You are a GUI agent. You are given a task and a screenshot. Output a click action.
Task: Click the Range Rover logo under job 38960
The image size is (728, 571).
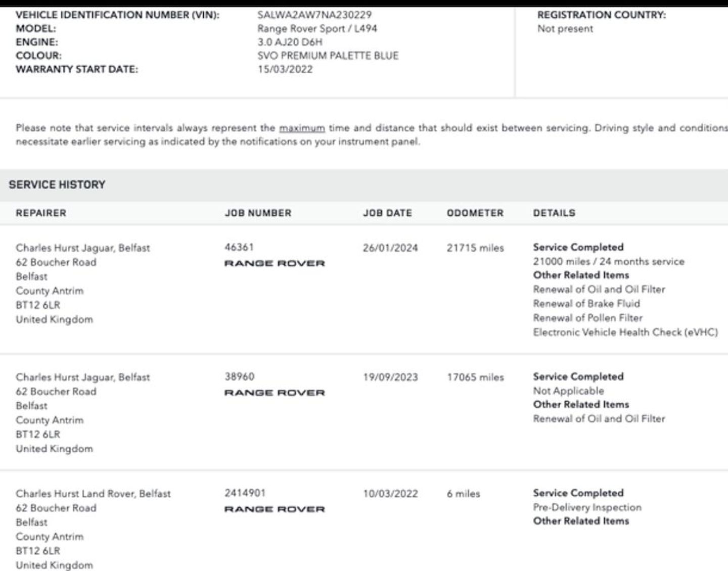[x=275, y=393]
